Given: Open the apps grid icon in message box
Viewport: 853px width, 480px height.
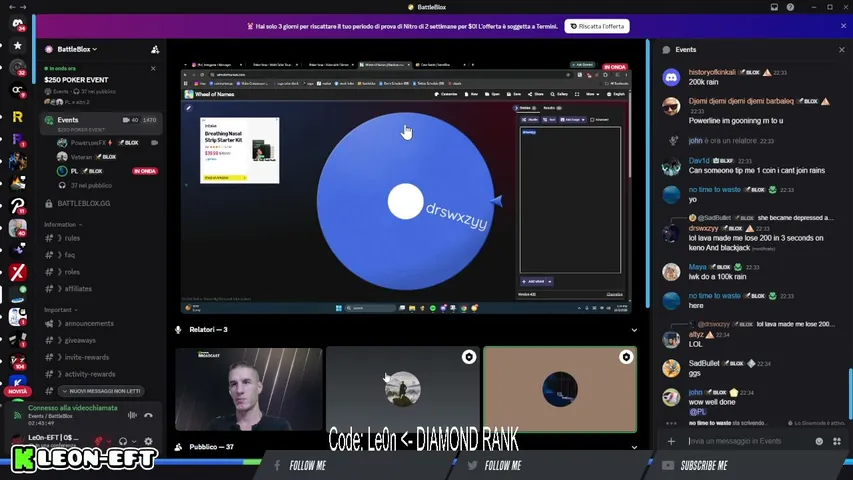Looking at the screenshot, I should [x=837, y=441].
